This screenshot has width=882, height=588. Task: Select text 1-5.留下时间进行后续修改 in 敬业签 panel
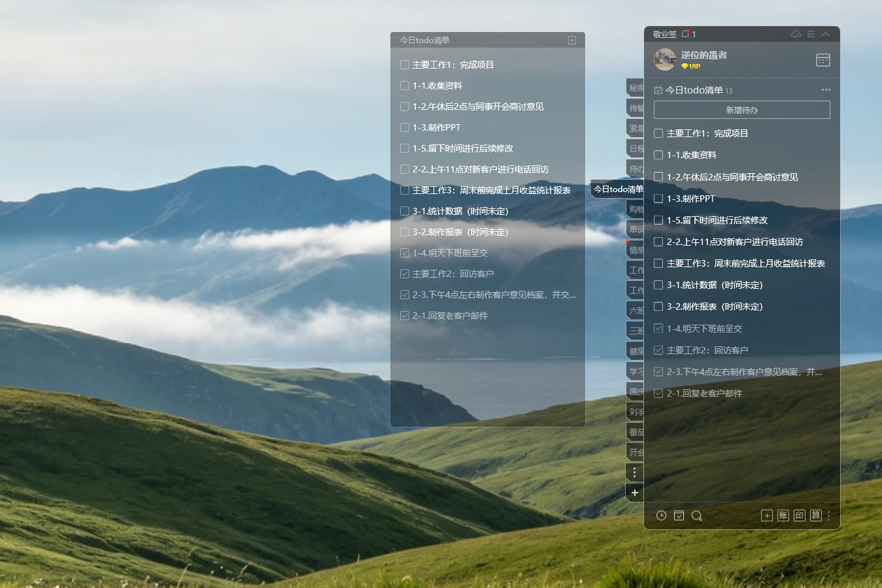(717, 220)
